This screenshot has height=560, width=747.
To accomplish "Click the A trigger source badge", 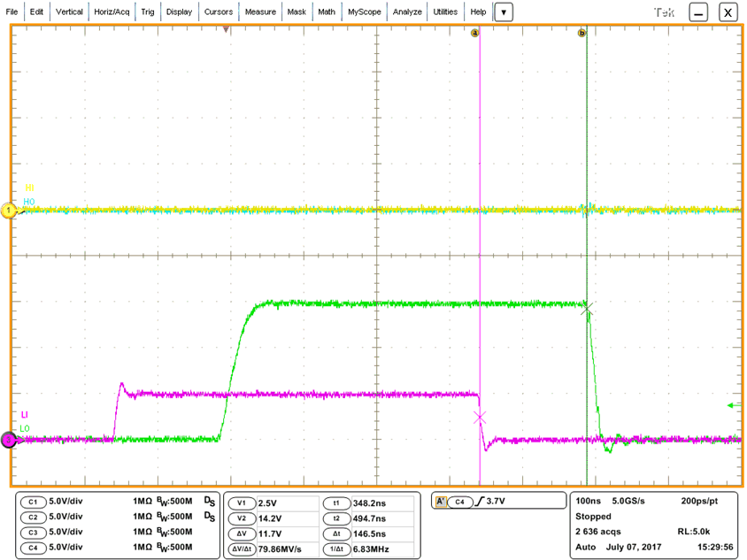I will [x=442, y=500].
